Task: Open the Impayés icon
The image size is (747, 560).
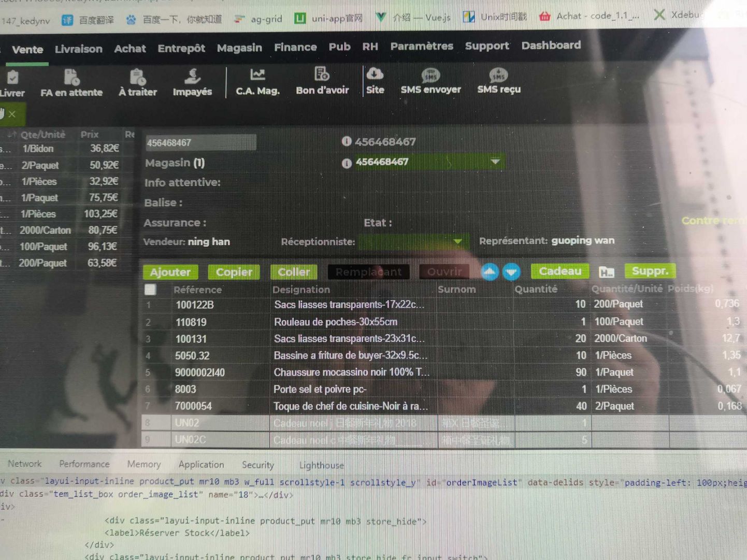Action: [x=192, y=76]
